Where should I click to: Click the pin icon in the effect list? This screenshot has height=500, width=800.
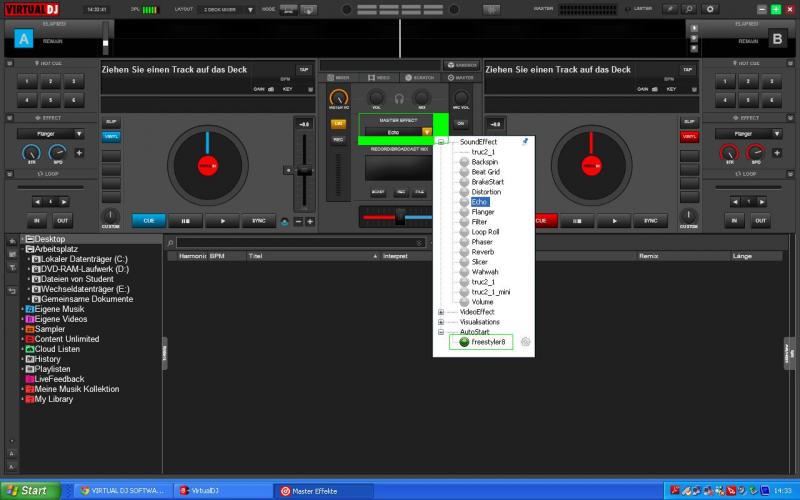524,142
